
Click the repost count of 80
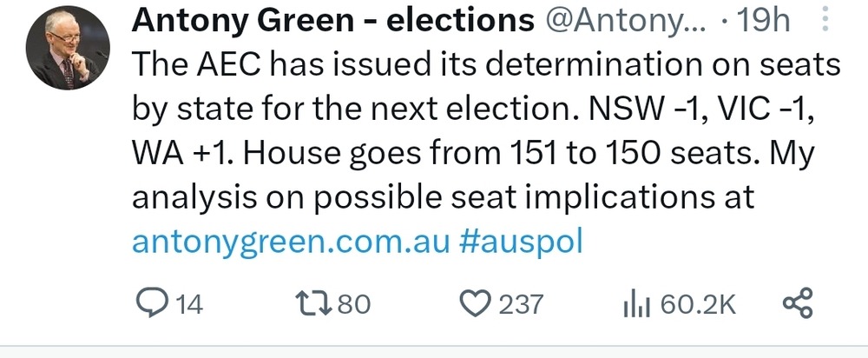click(x=354, y=304)
